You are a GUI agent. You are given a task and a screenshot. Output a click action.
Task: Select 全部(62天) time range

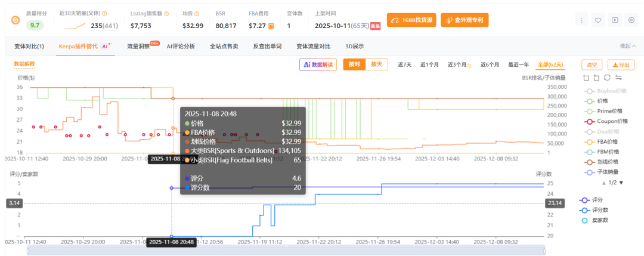pyautogui.click(x=550, y=64)
